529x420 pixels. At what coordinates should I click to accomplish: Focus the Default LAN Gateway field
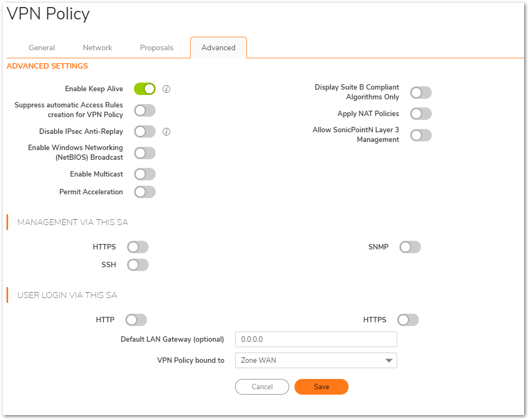point(316,339)
